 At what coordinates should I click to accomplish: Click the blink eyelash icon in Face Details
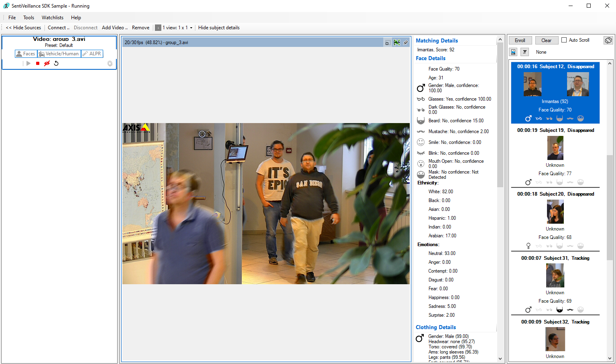[x=421, y=153]
